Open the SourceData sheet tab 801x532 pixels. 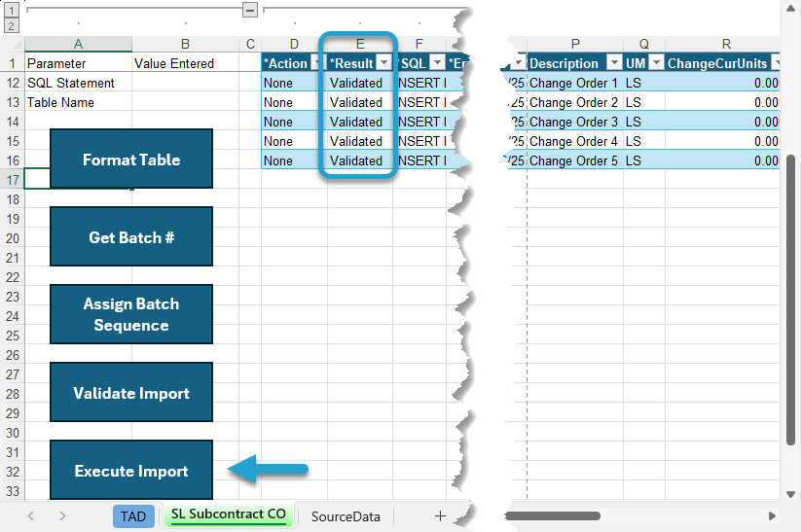(346, 516)
